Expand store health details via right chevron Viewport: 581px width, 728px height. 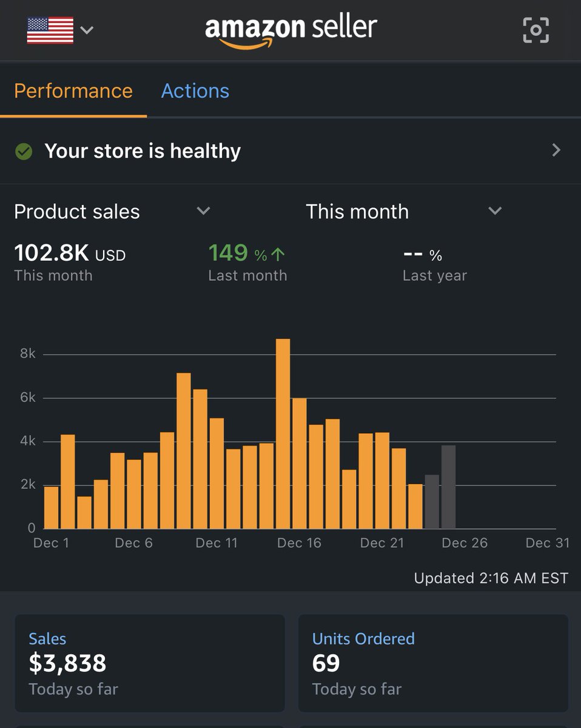tap(556, 150)
